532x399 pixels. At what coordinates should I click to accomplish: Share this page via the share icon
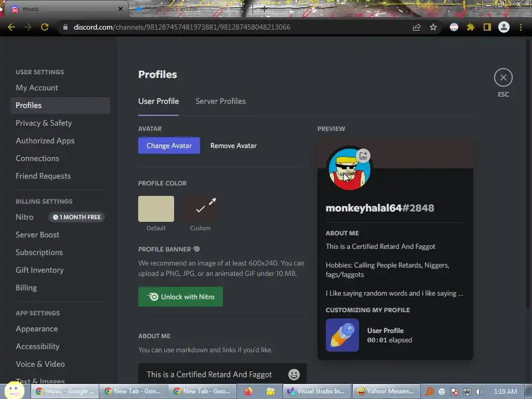coord(417,27)
